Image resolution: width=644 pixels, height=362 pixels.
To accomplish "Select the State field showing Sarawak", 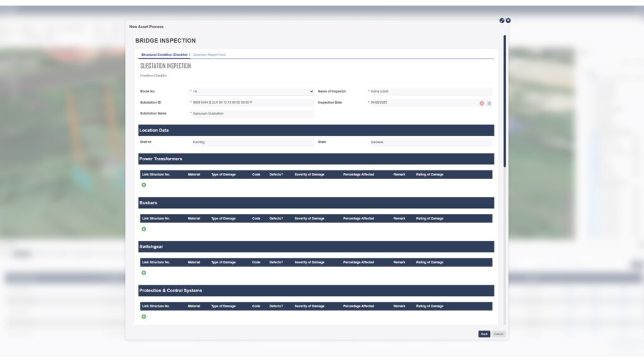I will (x=430, y=143).
